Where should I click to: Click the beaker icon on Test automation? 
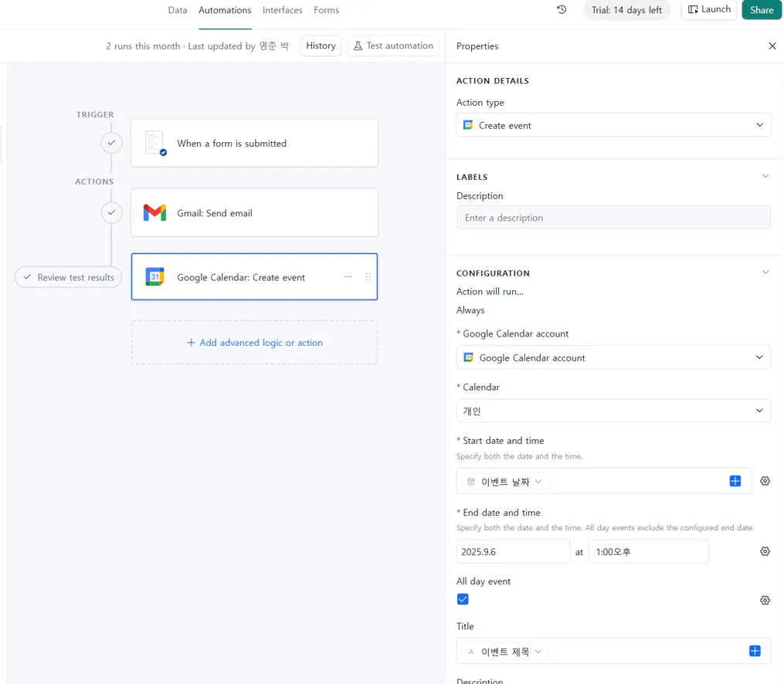coord(358,46)
